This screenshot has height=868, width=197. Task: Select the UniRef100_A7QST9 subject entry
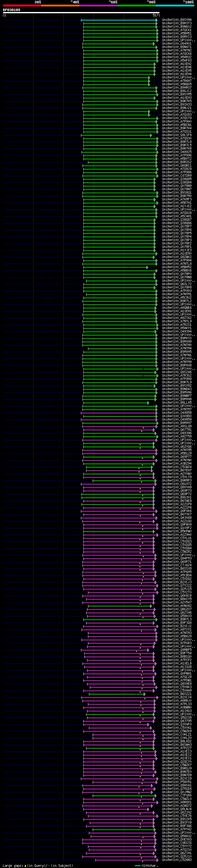[177, 118]
